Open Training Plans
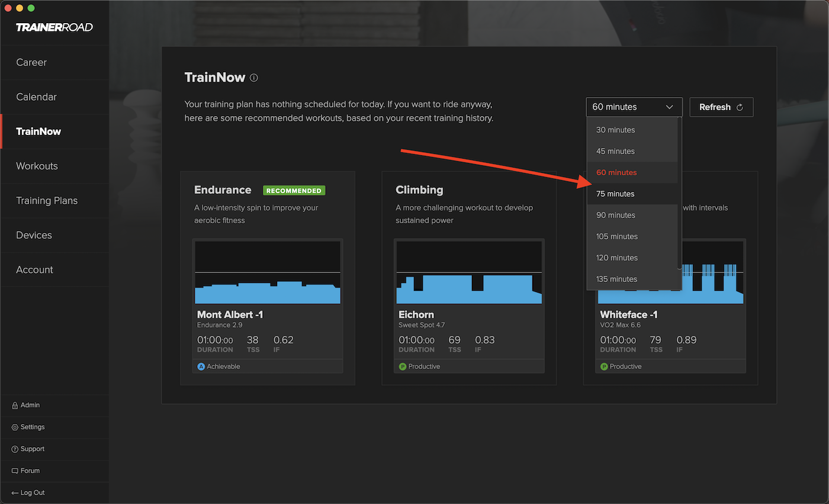829x504 pixels. (x=54, y=200)
